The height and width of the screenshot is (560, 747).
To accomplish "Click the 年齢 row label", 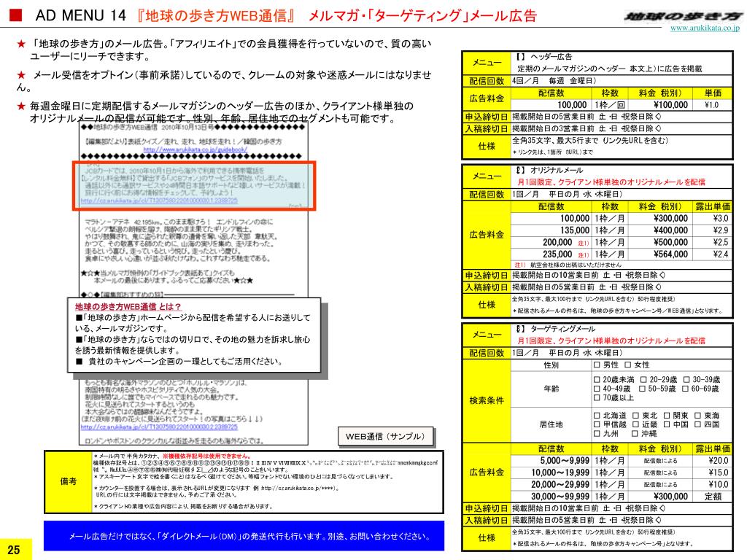I will click(551, 389).
